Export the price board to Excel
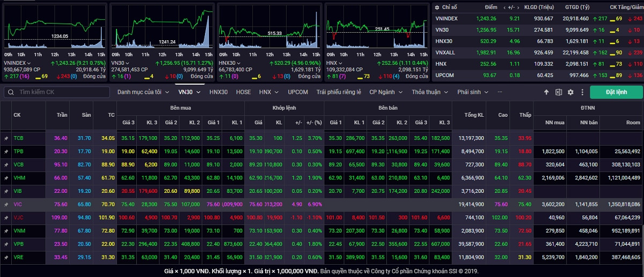The height and width of the screenshot is (277, 644). pyautogui.click(x=559, y=92)
